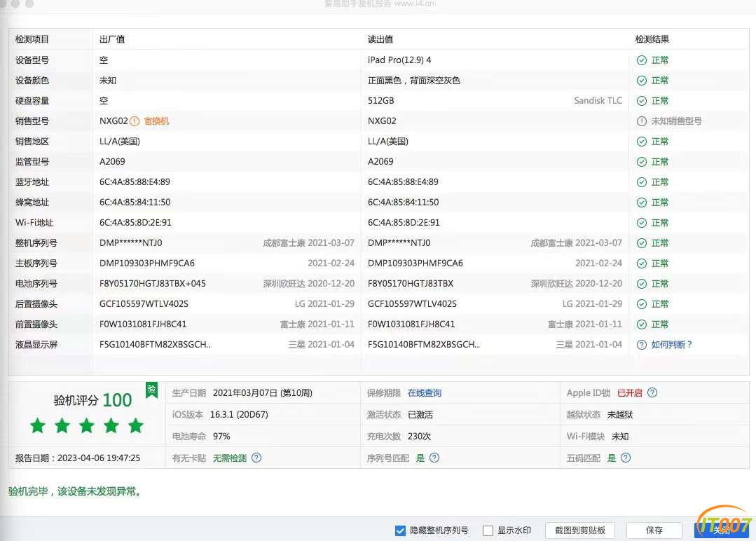This screenshot has height=541, width=756.
Task: Click the 保存 button
Action: (654, 530)
